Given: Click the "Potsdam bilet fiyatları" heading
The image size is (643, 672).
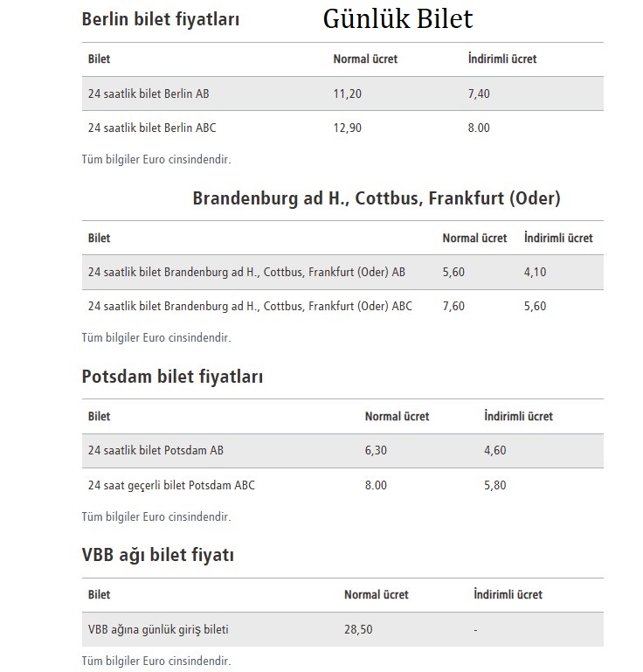Looking at the screenshot, I should (x=172, y=377).
